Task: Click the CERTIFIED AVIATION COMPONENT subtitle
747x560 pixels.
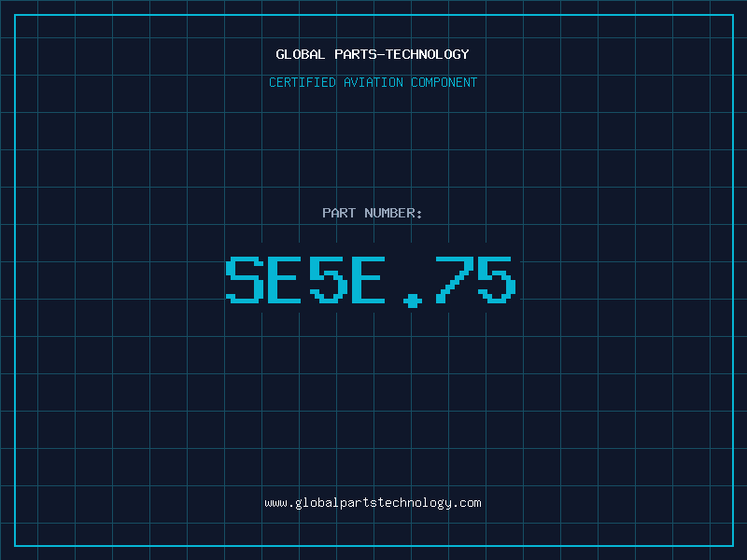Action: [373, 82]
